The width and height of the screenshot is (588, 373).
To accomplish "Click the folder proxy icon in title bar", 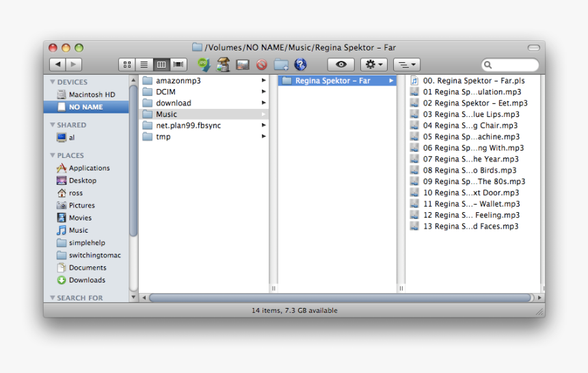I will [x=197, y=47].
